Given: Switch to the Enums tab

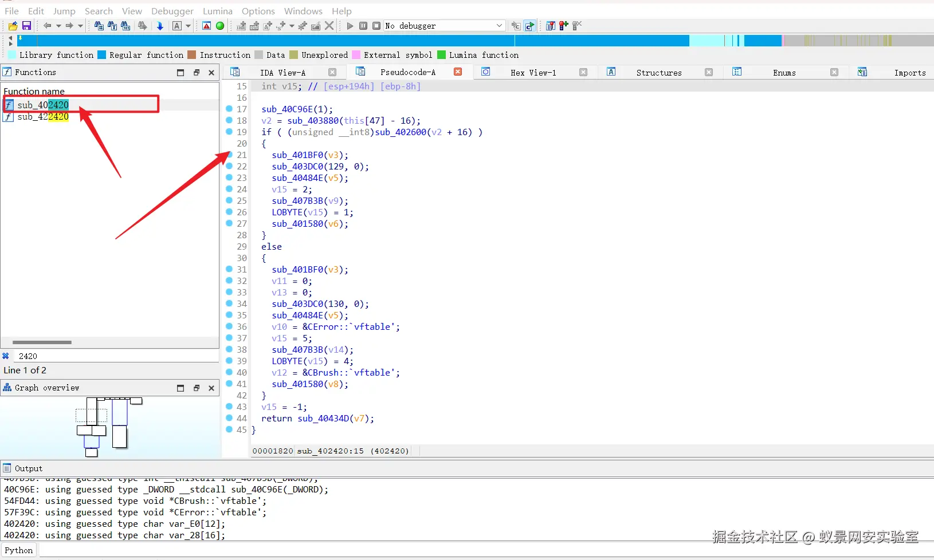Looking at the screenshot, I should point(784,73).
